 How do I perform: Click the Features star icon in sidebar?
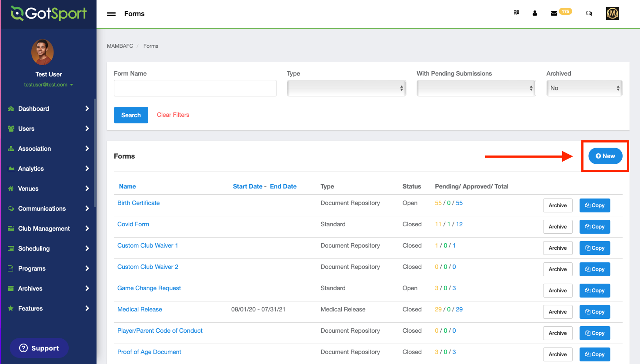pyautogui.click(x=11, y=308)
